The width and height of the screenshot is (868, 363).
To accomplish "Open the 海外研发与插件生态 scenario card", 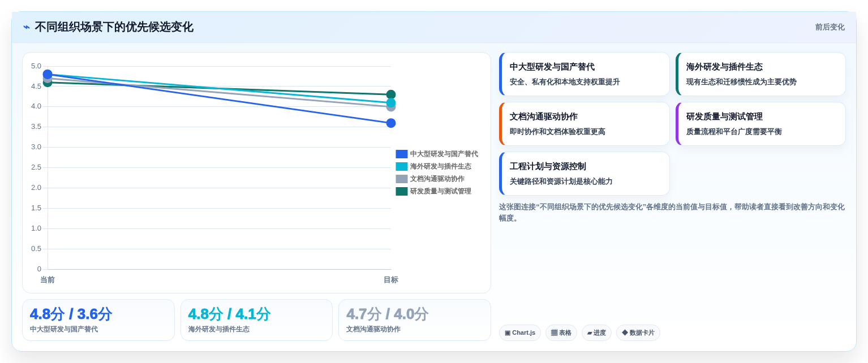I will tap(760, 74).
